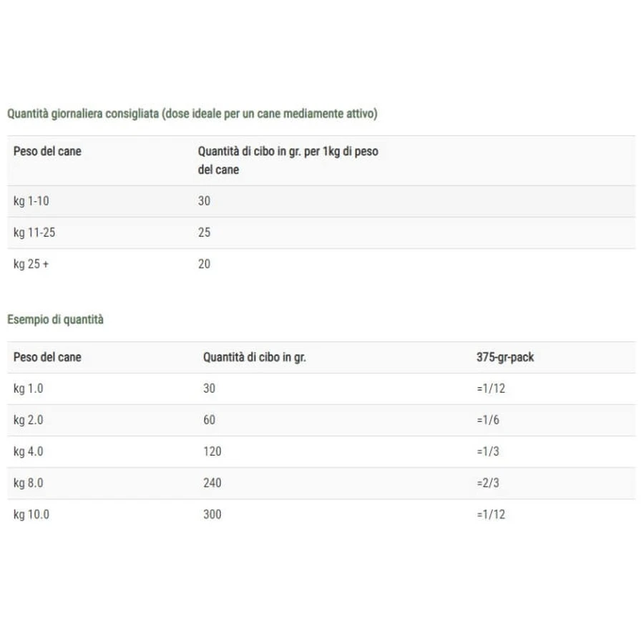
Task: Click the 240 grams value cell
Action: 213,483
